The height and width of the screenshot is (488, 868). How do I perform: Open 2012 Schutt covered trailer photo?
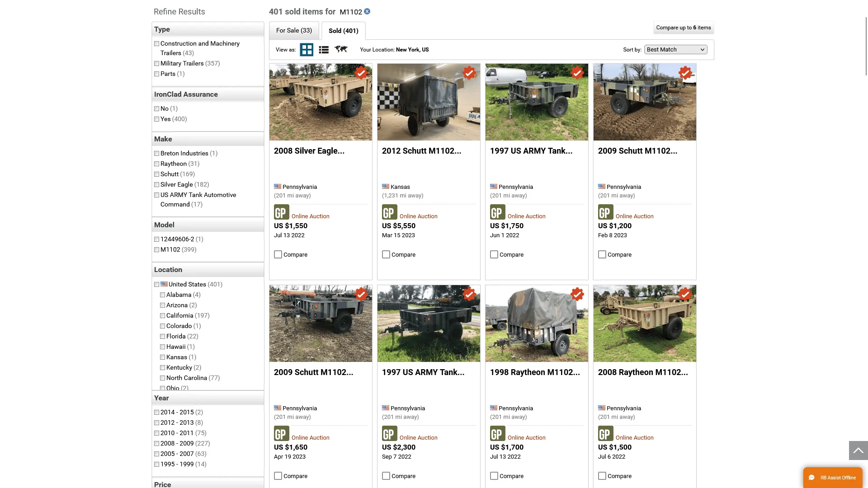(x=429, y=102)
